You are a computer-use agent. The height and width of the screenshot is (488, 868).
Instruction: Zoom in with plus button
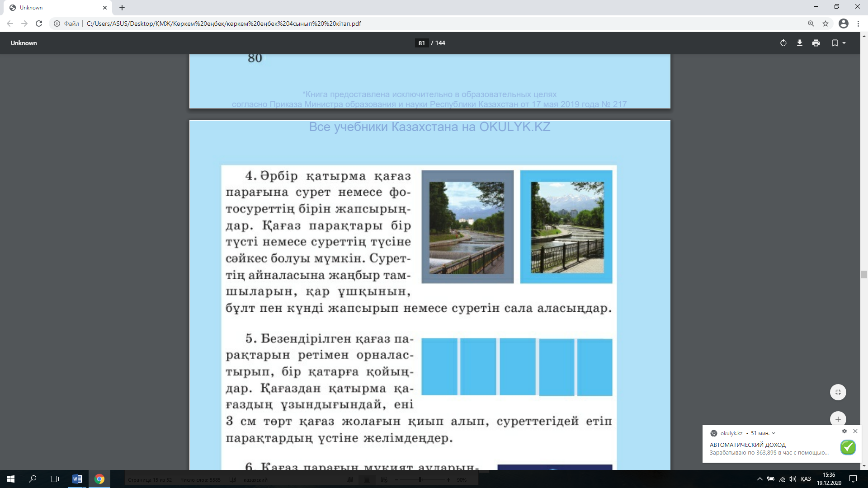coord(838,419)
